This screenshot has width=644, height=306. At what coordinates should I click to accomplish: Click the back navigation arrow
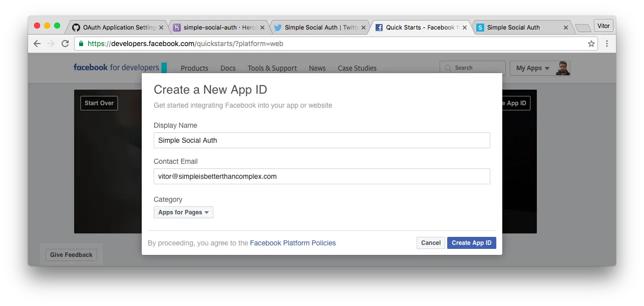pos(37,44)
